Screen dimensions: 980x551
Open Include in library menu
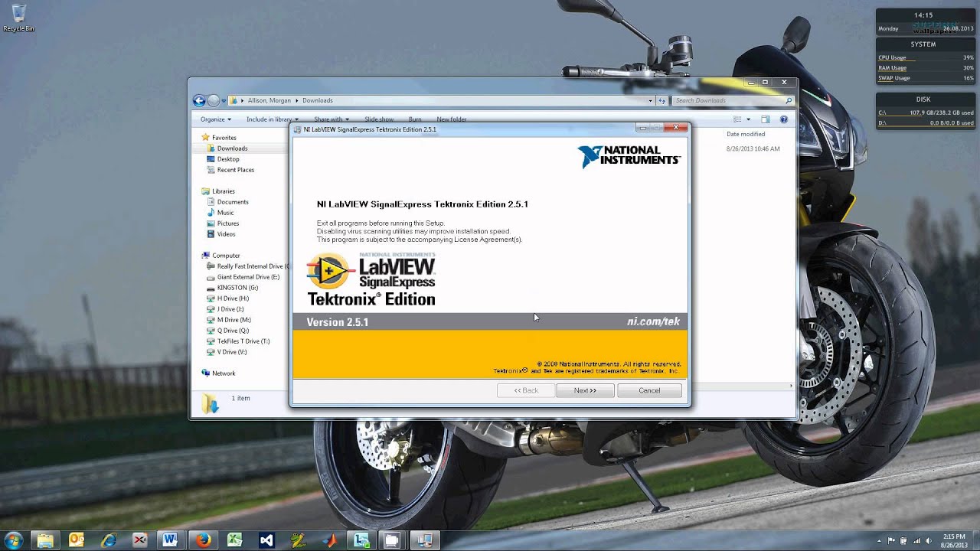pyautogui.click(x=272, y=119)
